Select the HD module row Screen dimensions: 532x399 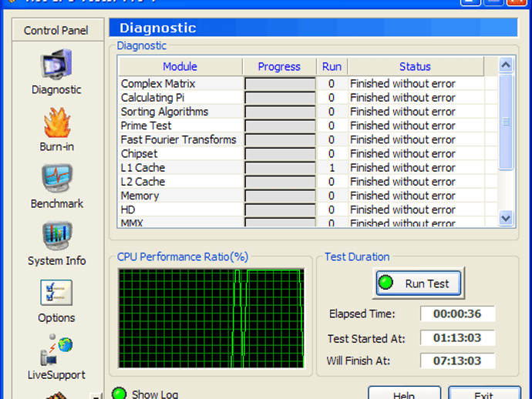308,210
